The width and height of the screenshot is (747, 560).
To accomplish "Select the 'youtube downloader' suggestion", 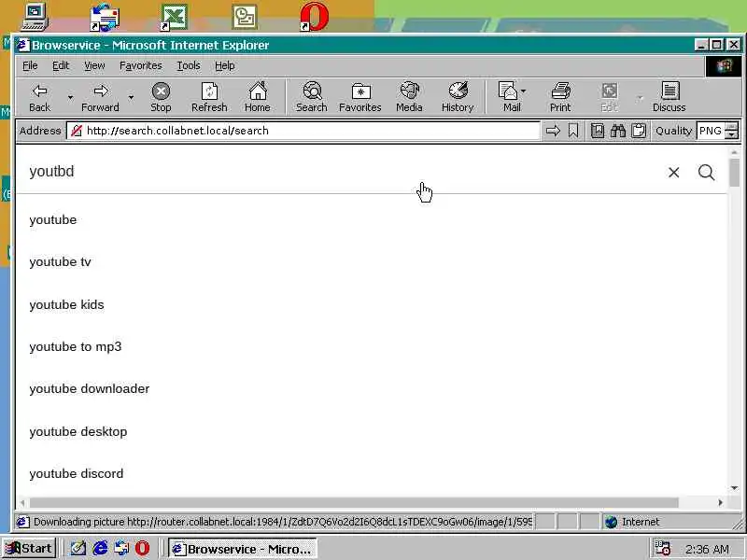I will pyautogui.click(x=90, y=389).
